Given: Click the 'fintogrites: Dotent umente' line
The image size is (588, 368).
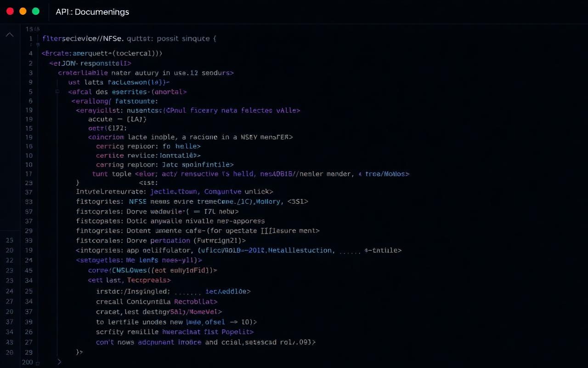Looking at the screenshot, I should [x=198, y=230].
